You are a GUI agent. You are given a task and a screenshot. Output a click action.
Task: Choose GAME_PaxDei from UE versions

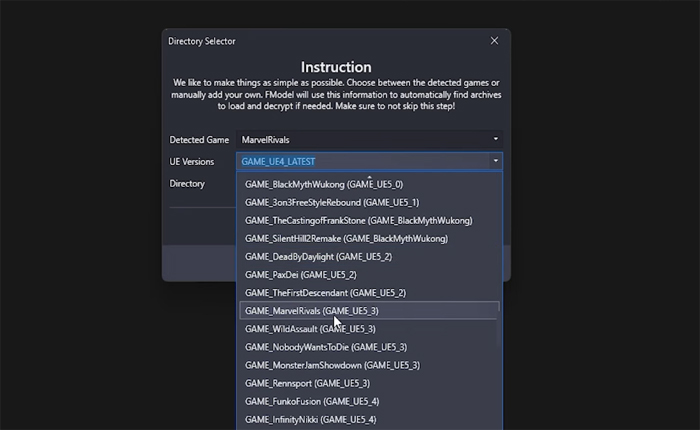pyautogui.click(x=300, y=275)
